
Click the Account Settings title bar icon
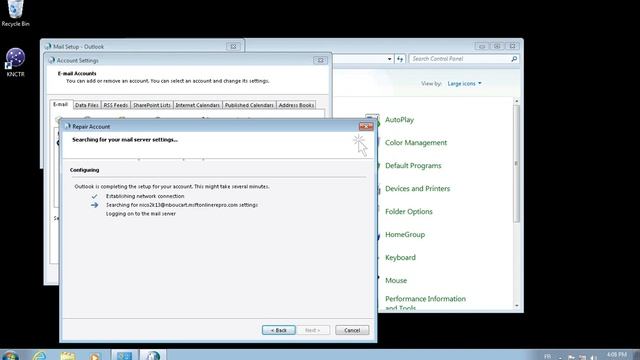pyautogui.click(x=51, y=60)
